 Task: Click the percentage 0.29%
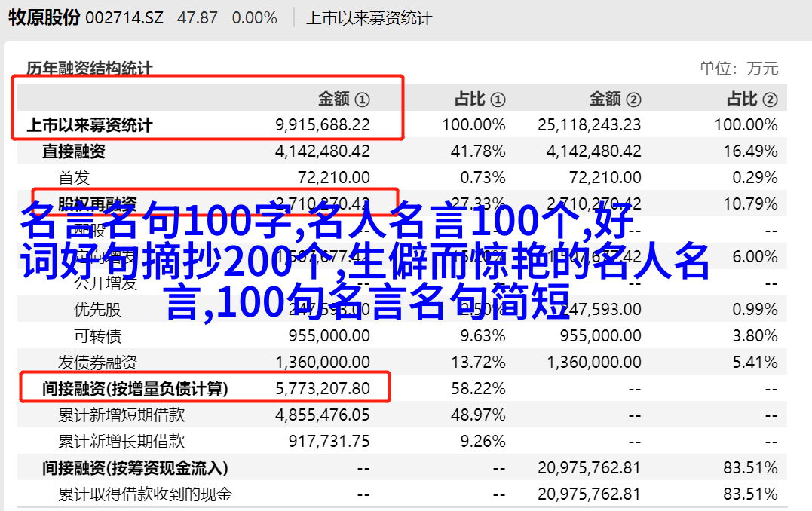click(x=755, y=178)
